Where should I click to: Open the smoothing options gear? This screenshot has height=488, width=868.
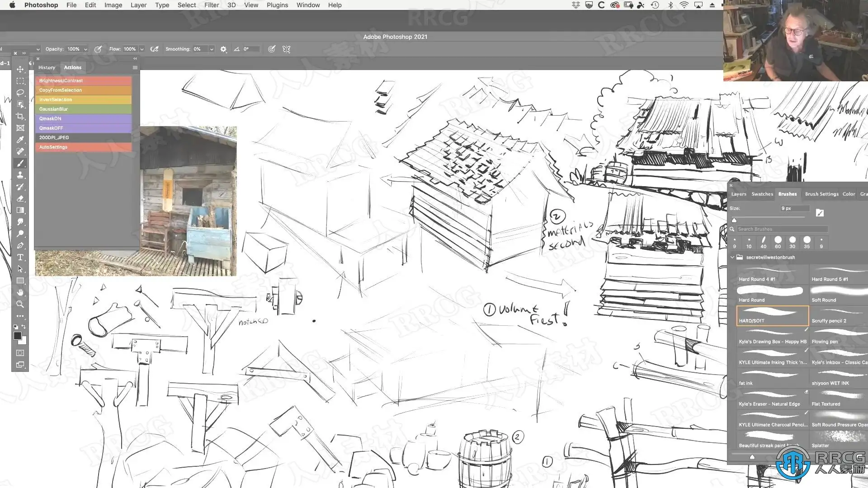coord(223,49)
